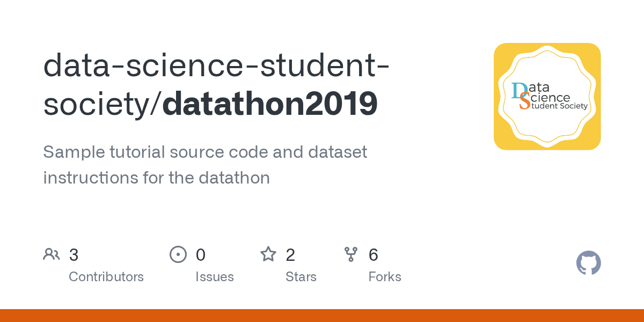Click the Stars label
Viewport: 644px width, 322px height.
301,277
